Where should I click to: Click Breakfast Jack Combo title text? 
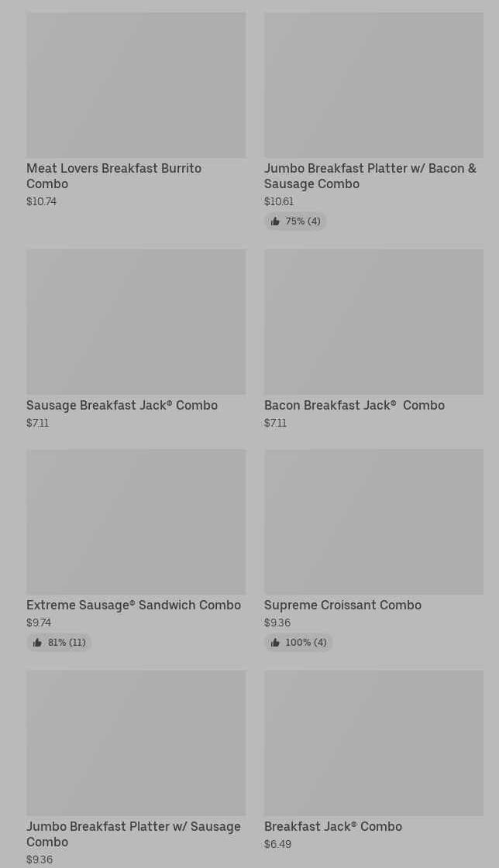tap(332, 826)
